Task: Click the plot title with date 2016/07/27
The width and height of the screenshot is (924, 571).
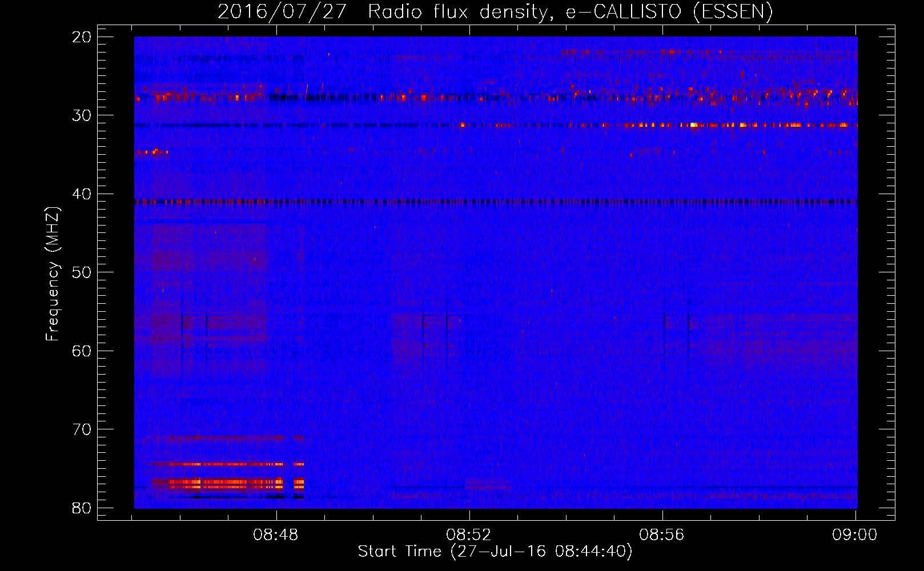Action: 495,11
